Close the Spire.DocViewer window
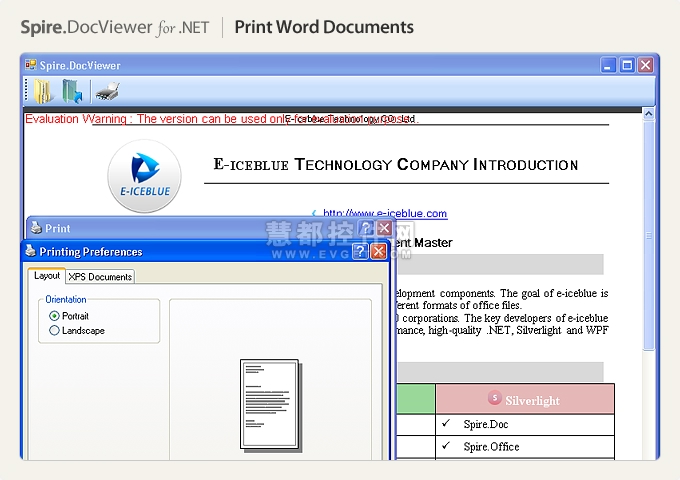The image size is (680, 480). pos(645,65)
